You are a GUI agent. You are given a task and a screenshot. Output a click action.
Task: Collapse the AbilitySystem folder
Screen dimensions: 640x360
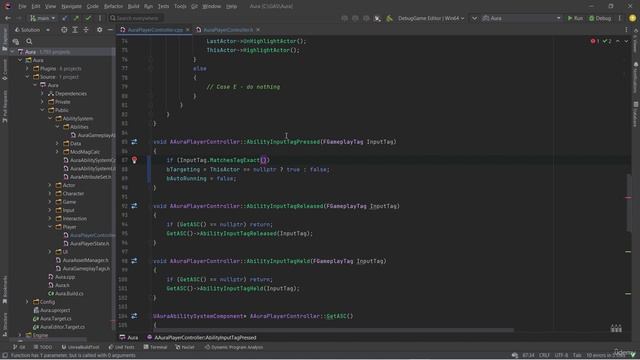click(x=50, y=118)
